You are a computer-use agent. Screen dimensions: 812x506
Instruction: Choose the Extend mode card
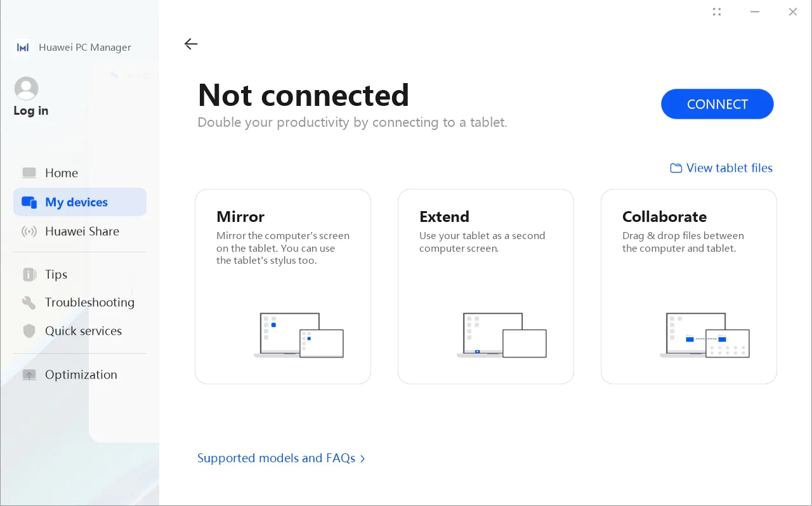pyautogui.click(x=486, y=287)
